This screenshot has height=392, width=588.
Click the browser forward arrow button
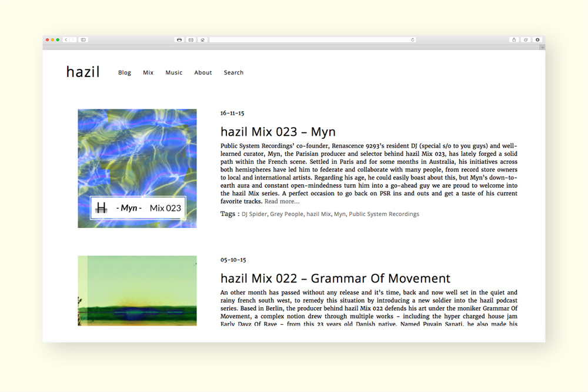tap(72, 40)
